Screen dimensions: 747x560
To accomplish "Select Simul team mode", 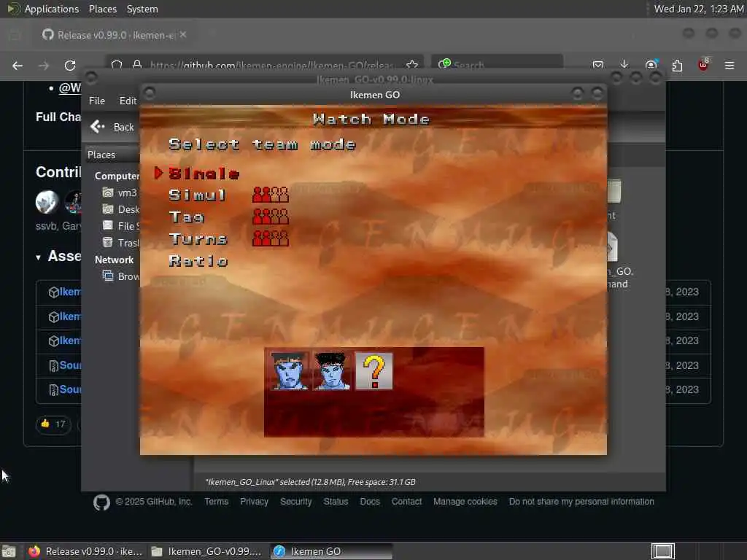I will (x=197, y=195).
